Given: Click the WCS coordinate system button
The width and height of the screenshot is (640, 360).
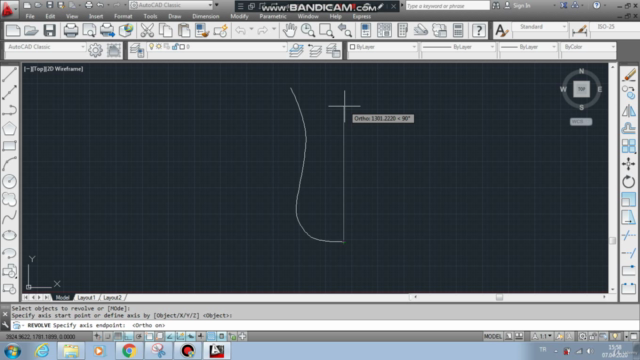Looking at the screenshot, I should (580, 122).
